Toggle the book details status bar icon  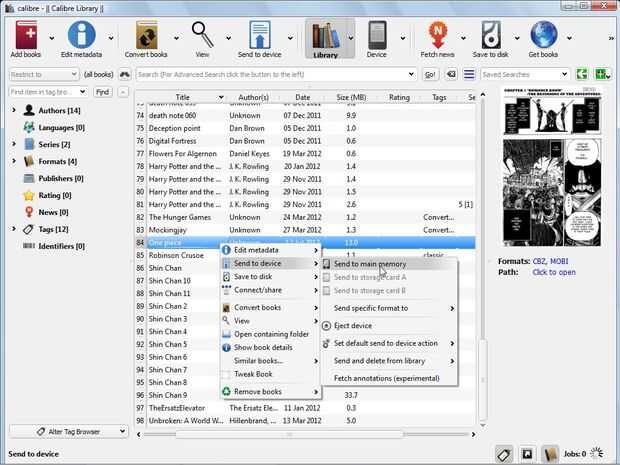click(549, 454)
